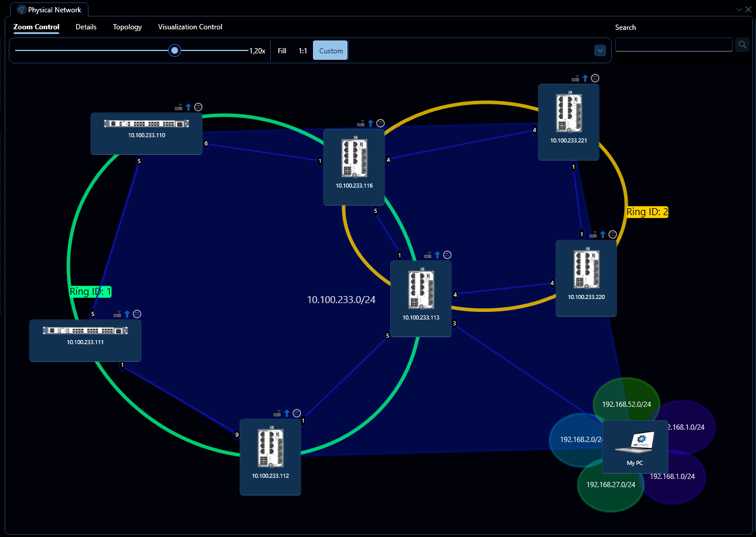Open the circular badge icon beside switch 10.100.233.221
Screen dimensions: 756x537
[595, 77]
